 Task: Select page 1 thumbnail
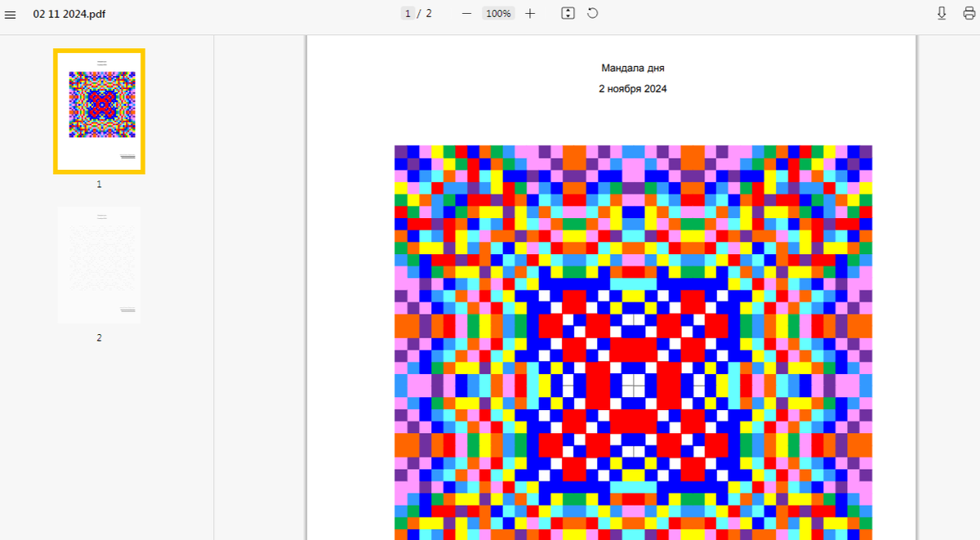[99, 111]
